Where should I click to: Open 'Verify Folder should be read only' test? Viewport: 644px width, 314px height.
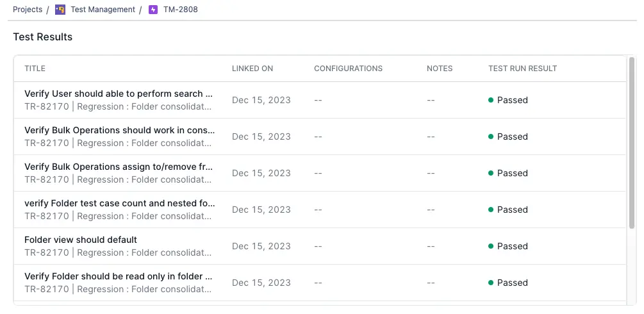(x=118, y=276)
